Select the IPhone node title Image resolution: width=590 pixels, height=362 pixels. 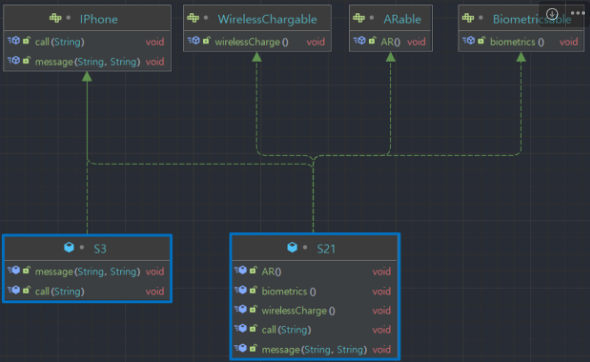pyautogui.click(x=99, y=19)
